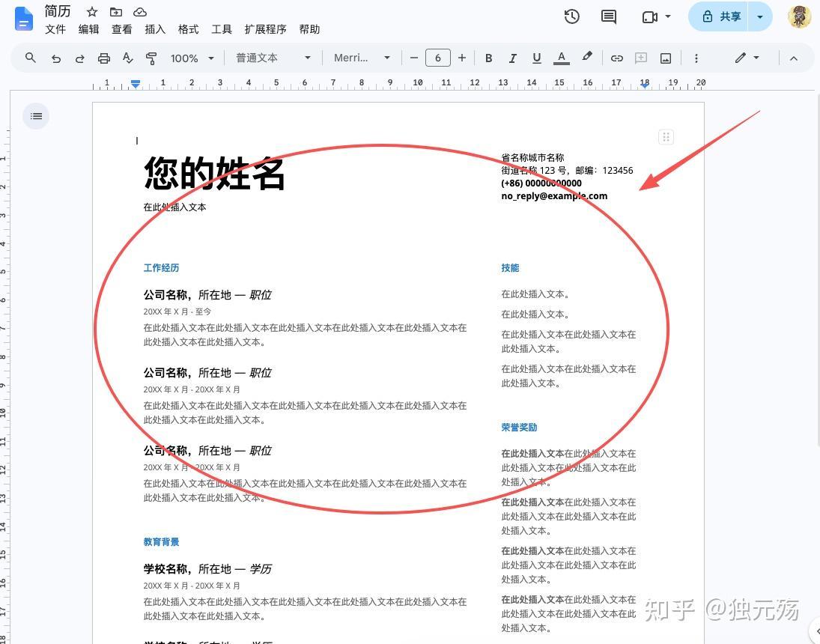Show the document outline panel
This screenshot has width=820, height=644.
(36, 116)
